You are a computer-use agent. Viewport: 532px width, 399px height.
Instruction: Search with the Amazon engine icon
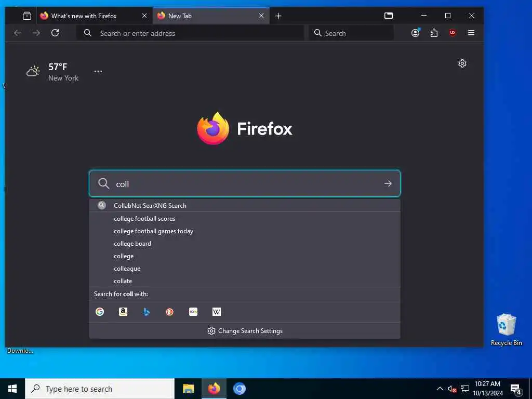[x=123, y=312]
